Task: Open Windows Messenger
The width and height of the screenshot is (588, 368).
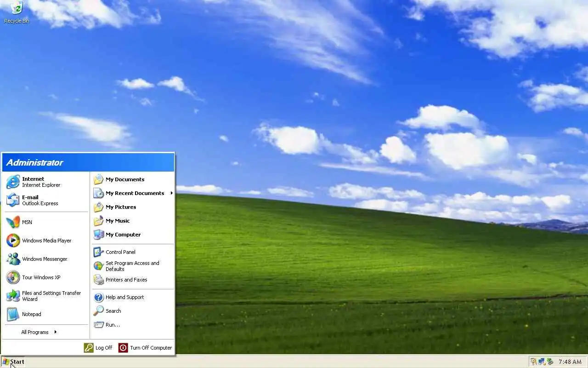Action: tap(46, 259)
